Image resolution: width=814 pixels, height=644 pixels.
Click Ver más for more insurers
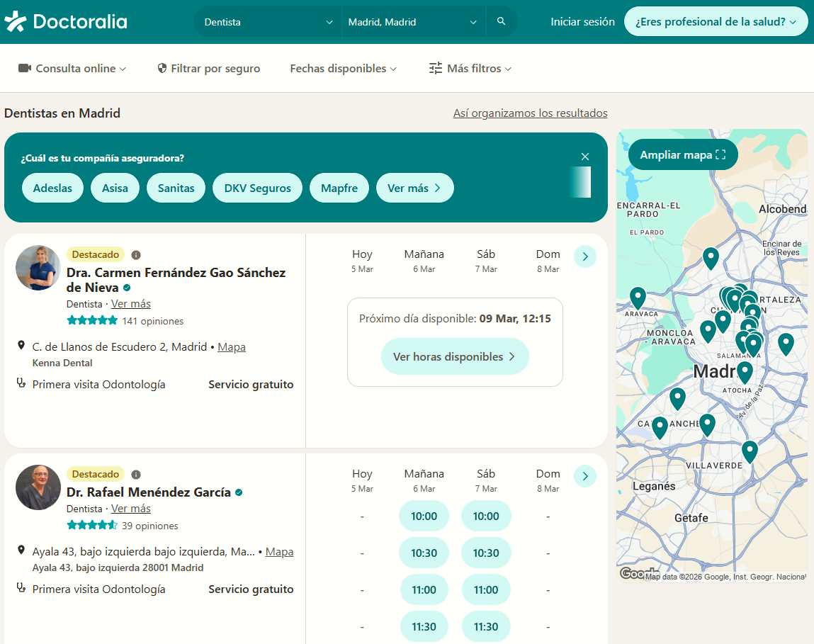[x=414, y=187]
